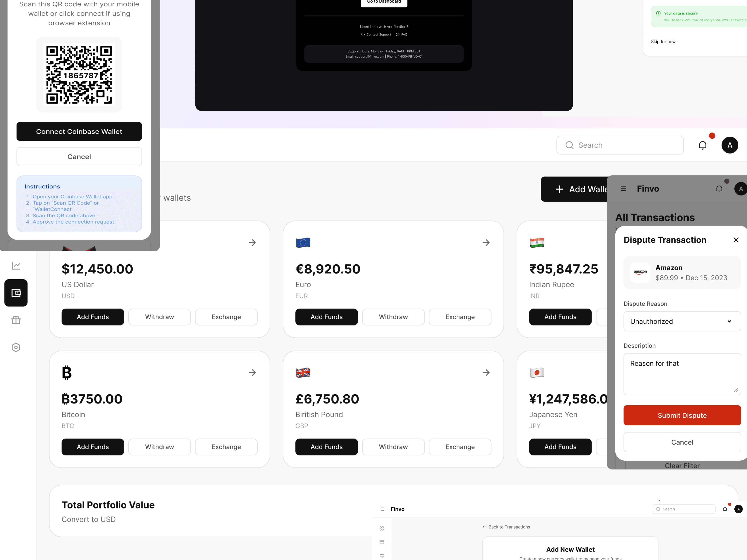Open the Euro wallet arrow icon

486,242
